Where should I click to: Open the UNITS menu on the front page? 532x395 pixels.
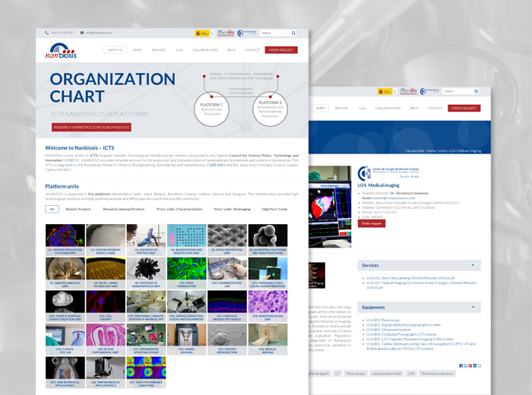pos(137,50)
